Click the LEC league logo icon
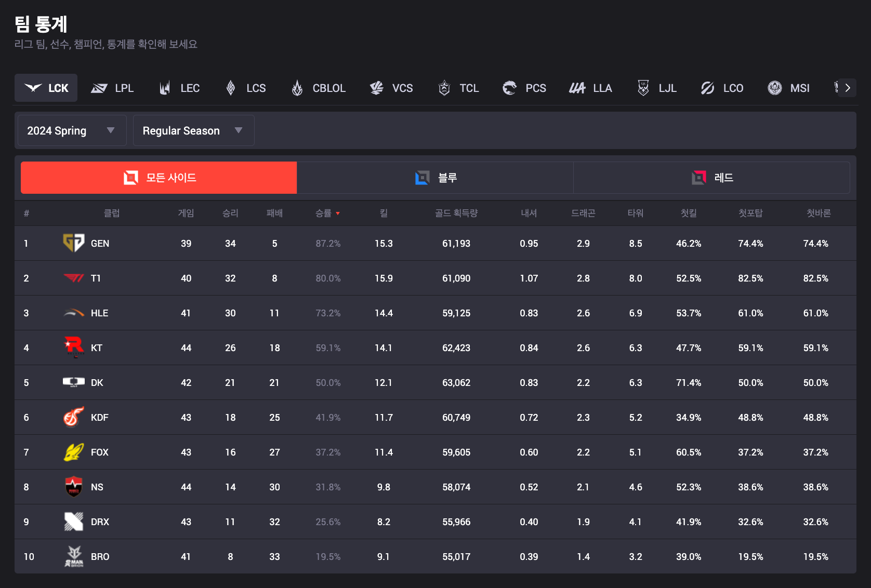871x588 pixels. pyautogui.click(x=165, y=88)
